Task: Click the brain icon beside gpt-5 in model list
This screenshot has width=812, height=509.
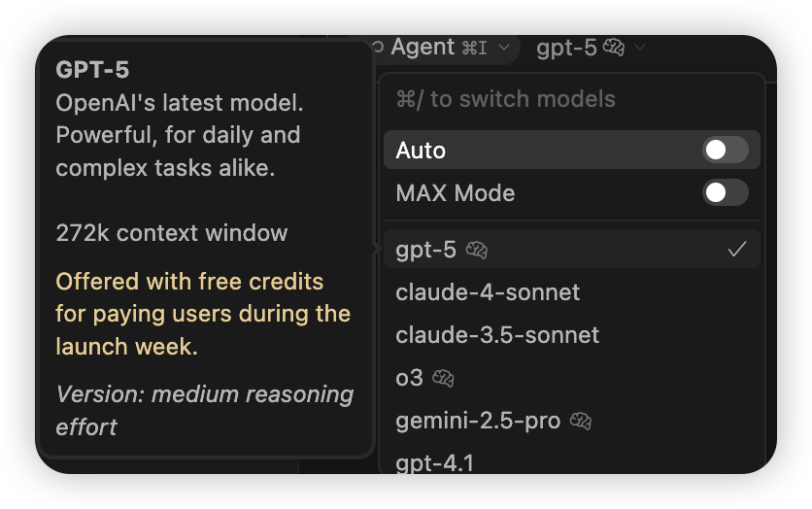Action: click(x=477, y=251)
